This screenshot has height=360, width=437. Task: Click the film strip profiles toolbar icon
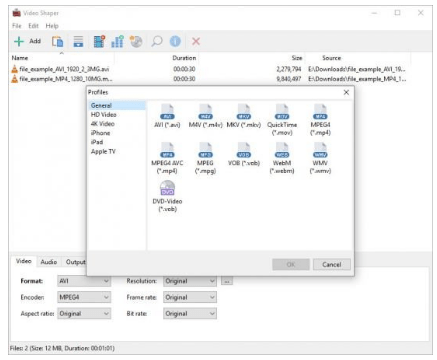click(99, 41)
